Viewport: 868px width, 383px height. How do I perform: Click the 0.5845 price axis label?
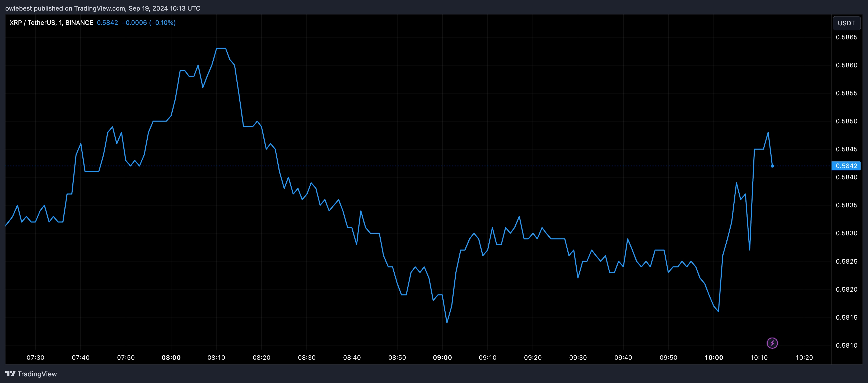[846, 149]
